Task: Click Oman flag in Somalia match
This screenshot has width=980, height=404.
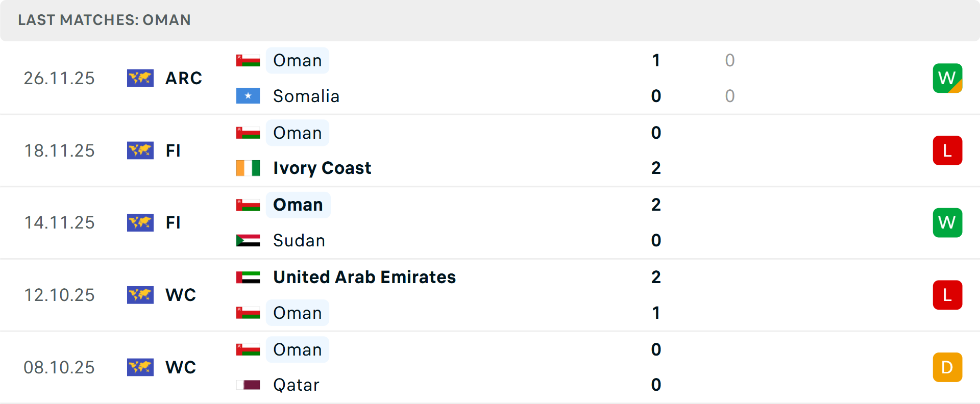Action: click(x=248, y=60)
